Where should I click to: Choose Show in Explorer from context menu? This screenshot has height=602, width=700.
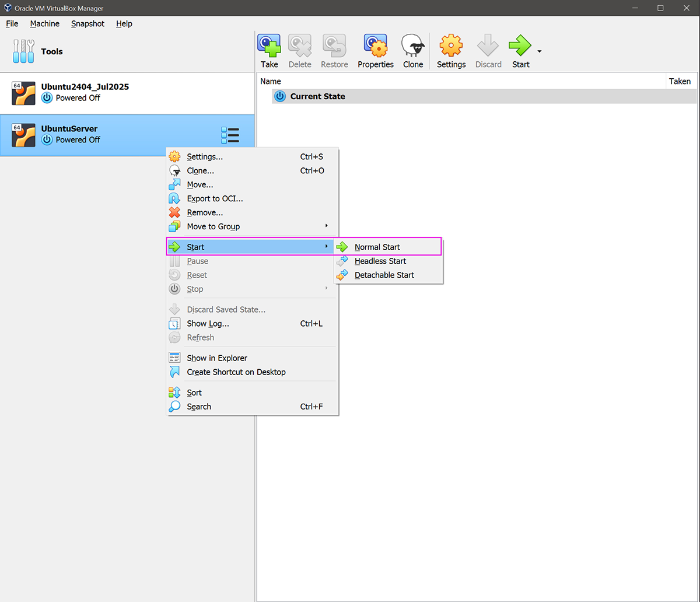pos(252,358)
